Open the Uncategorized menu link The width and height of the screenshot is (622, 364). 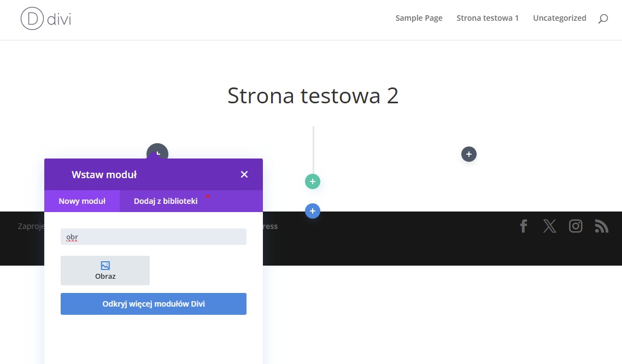pyautogui.click(x=559, y=18)
